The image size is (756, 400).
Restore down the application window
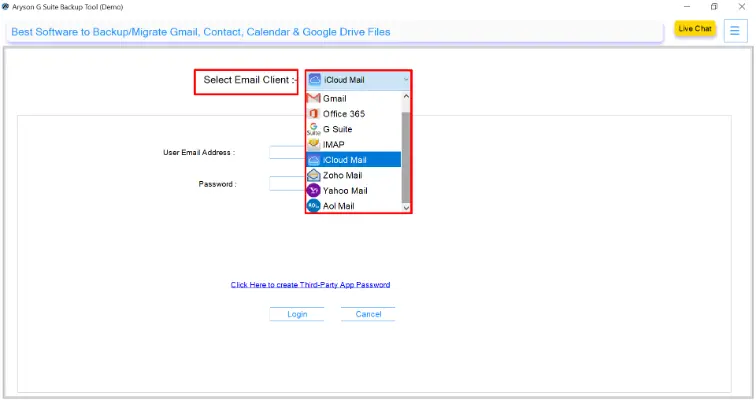point(714,7)
